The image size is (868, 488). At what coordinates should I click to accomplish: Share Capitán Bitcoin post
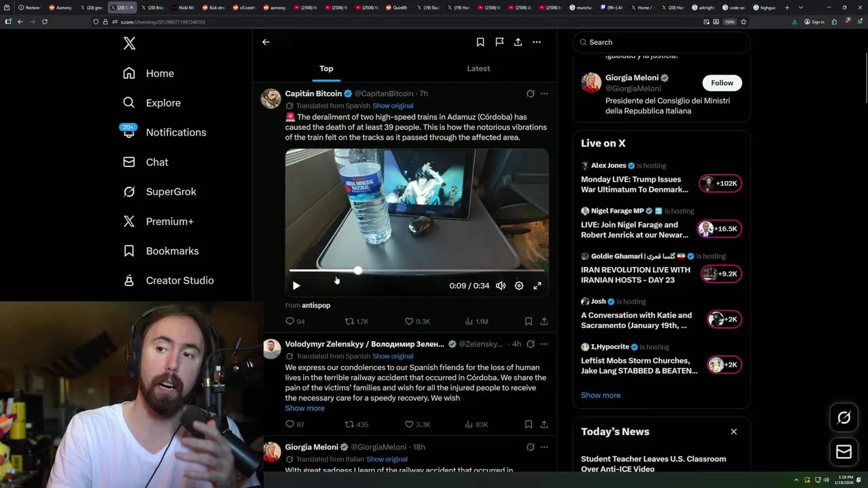click(x=544, y=321)
